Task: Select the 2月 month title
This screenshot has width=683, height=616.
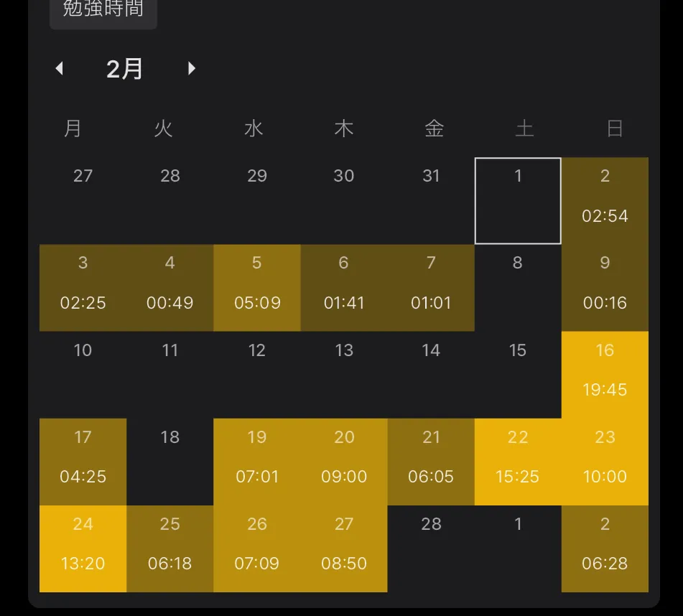Action: [x=124, y=69]
